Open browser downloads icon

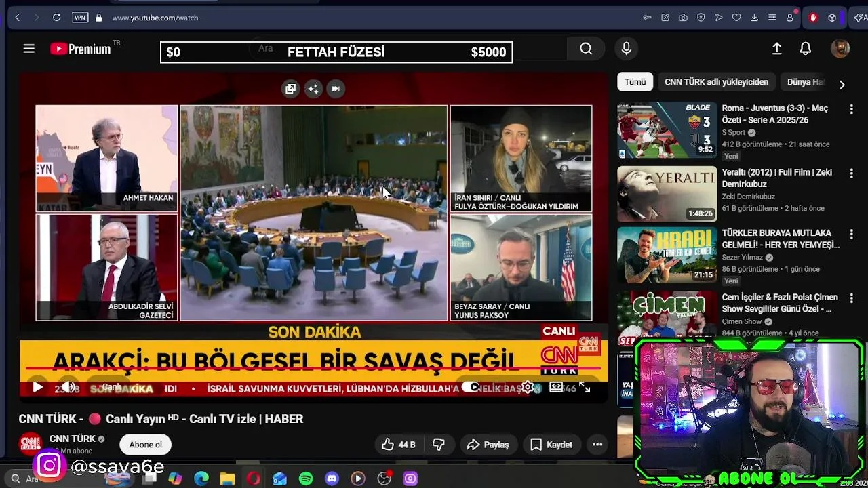coord(754,18)
